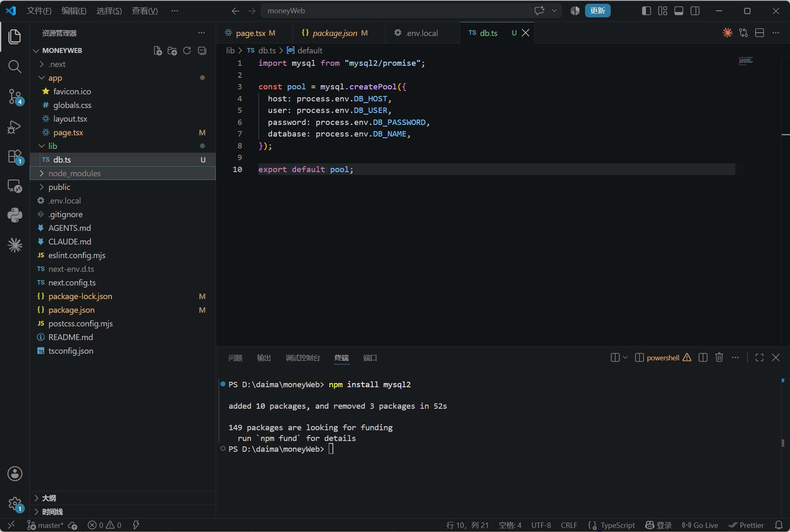Image resolution: width=790 pixels, height=532 pixels.
Task: Click the Claude icon in editor toolbar
Action: (x=727, y=33)
